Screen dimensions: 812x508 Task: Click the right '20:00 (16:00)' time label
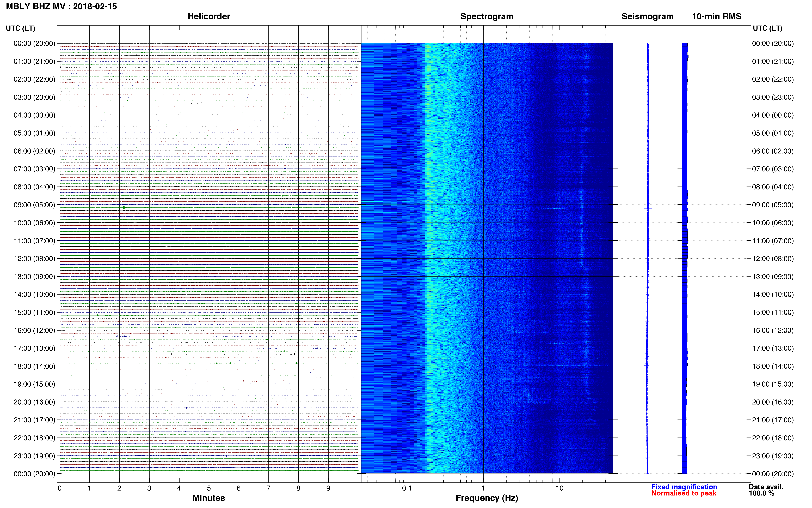pos(773,402)
